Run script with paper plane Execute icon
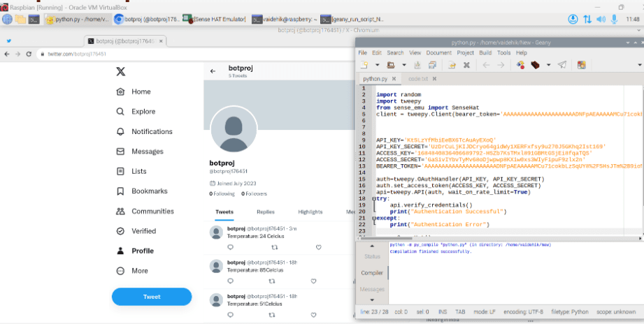Screen dimensions: 644x324 pos(562,65)
